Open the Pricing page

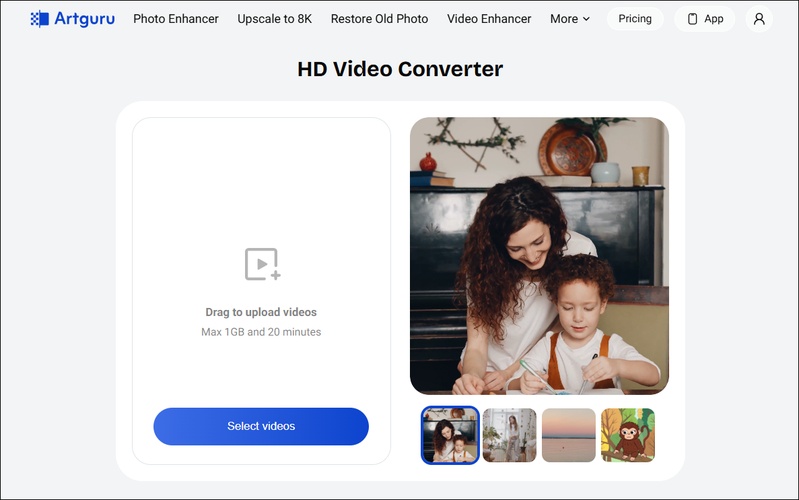coord(635,19)
